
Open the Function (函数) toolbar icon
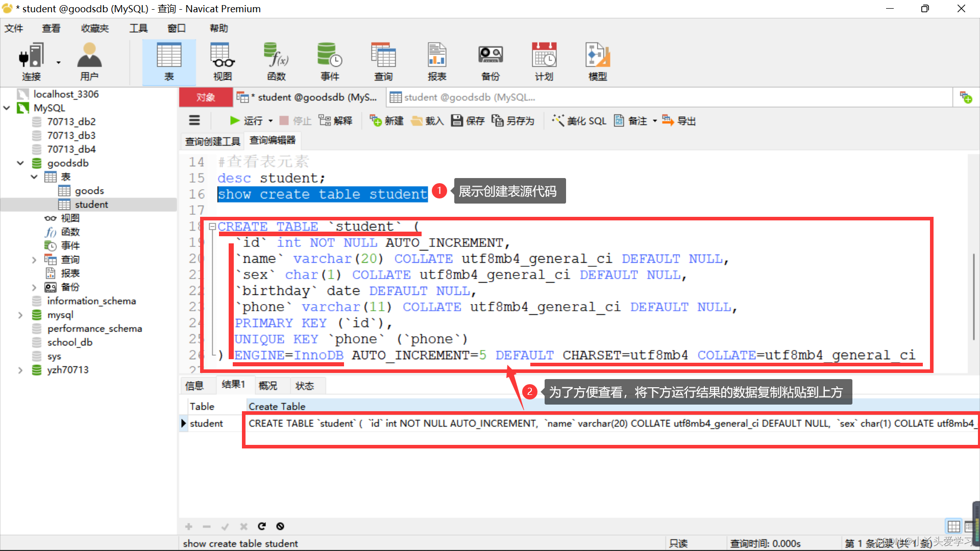click(276, 62)
